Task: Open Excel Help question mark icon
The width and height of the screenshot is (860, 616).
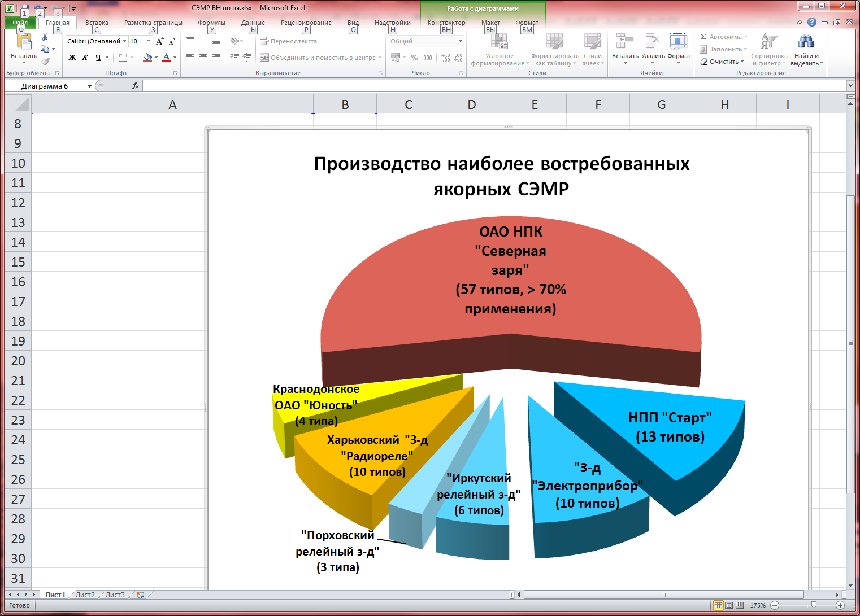Action: point(812,22)
